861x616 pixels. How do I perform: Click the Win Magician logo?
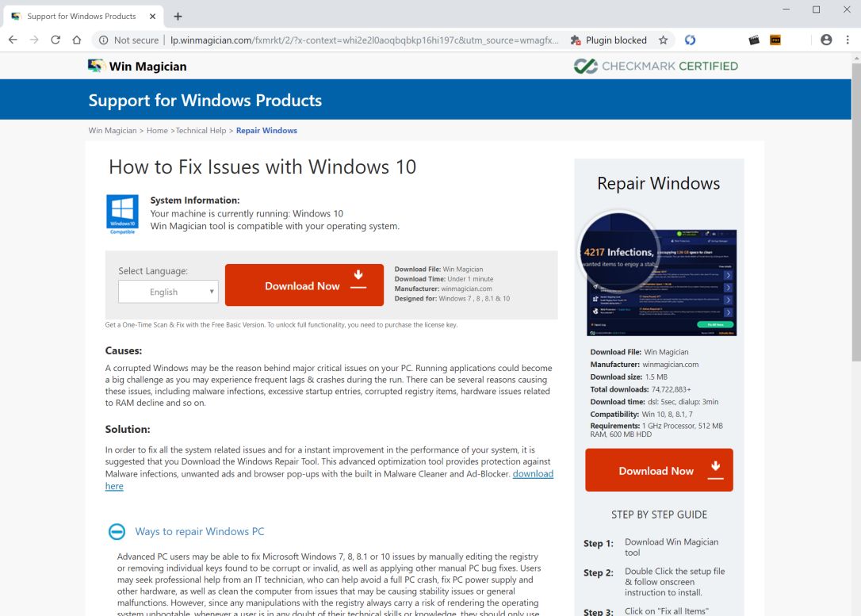(137, 67)
